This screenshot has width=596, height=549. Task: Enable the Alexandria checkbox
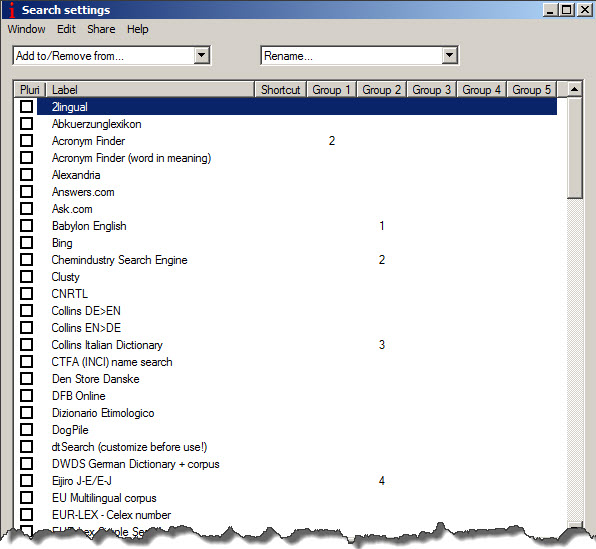(26, 175)
